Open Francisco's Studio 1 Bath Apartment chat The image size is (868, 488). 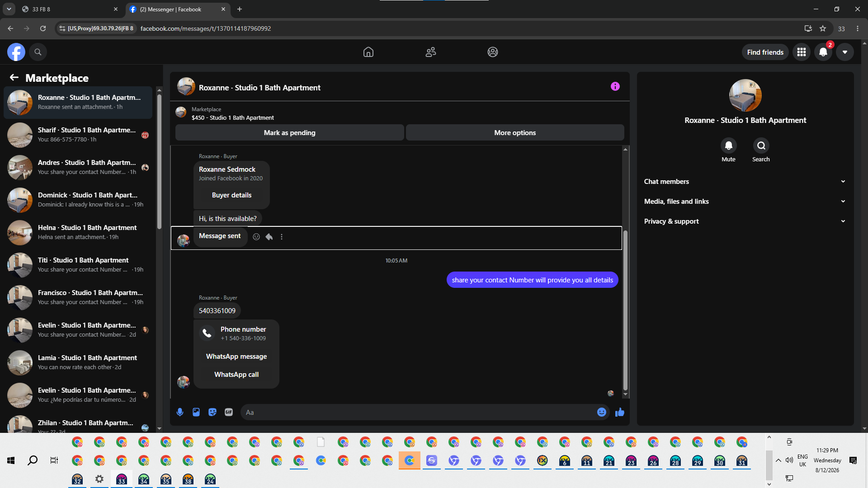point(78,298)
